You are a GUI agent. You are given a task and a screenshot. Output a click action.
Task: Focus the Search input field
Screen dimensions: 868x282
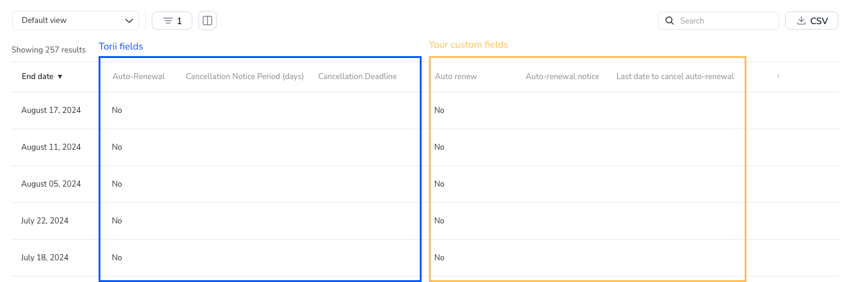tap(718, 21)
